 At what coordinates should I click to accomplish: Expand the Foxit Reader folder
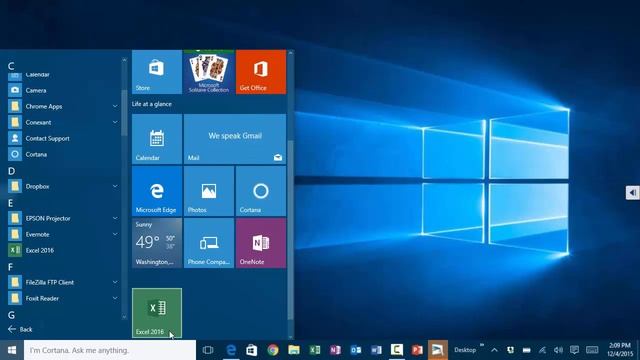pos(115,298)
